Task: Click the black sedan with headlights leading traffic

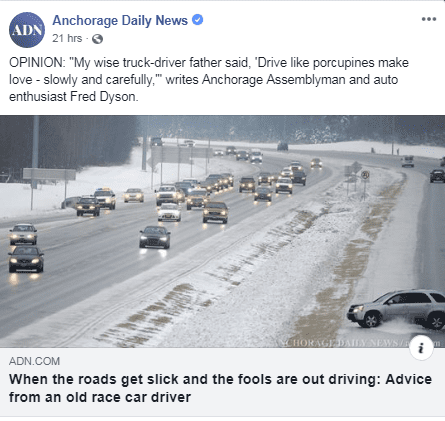Action: pos(155,237)
